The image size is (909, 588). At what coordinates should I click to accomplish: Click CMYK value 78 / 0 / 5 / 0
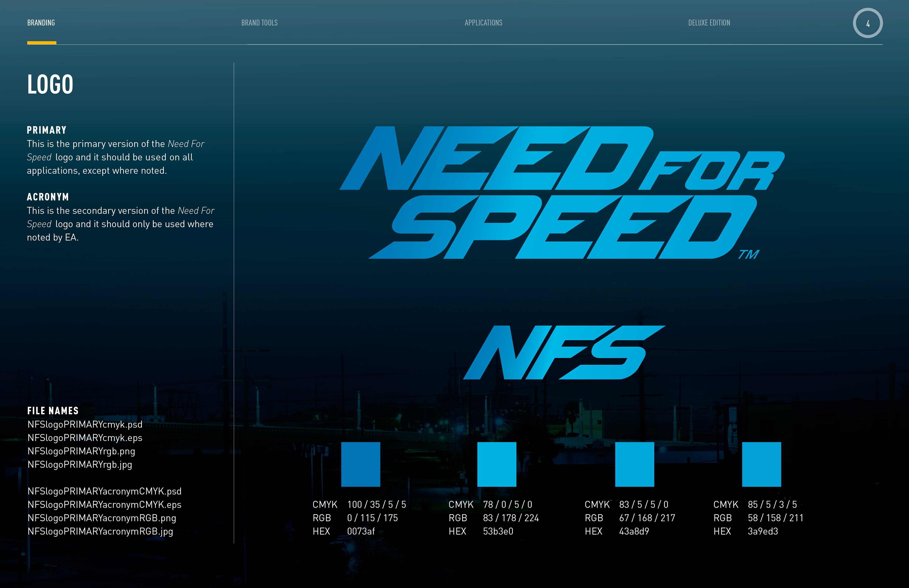(x=508, y=505)
